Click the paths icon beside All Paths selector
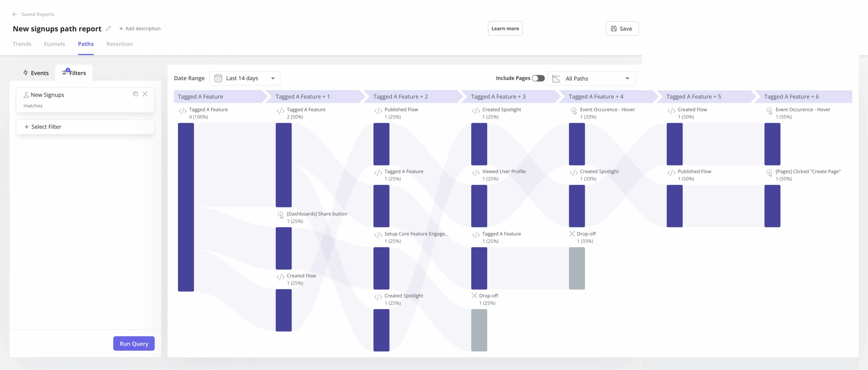This screenshot has width=868, height=370. pos(555,78)
